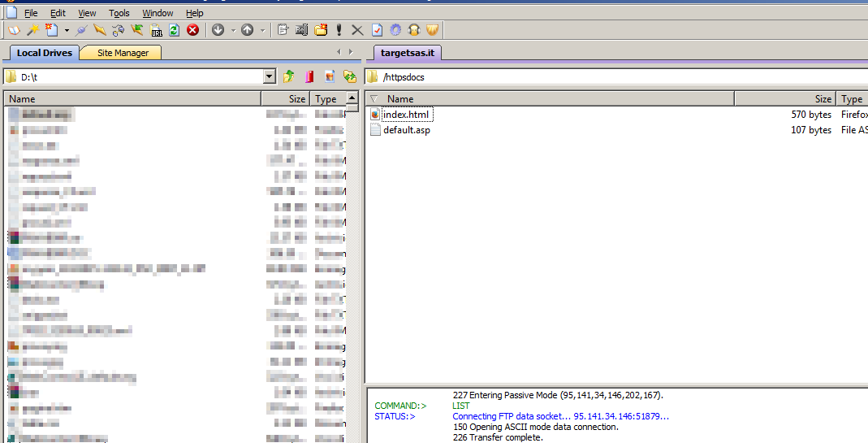Expand the Download button dropdown arrow

[x=233, y=30]
